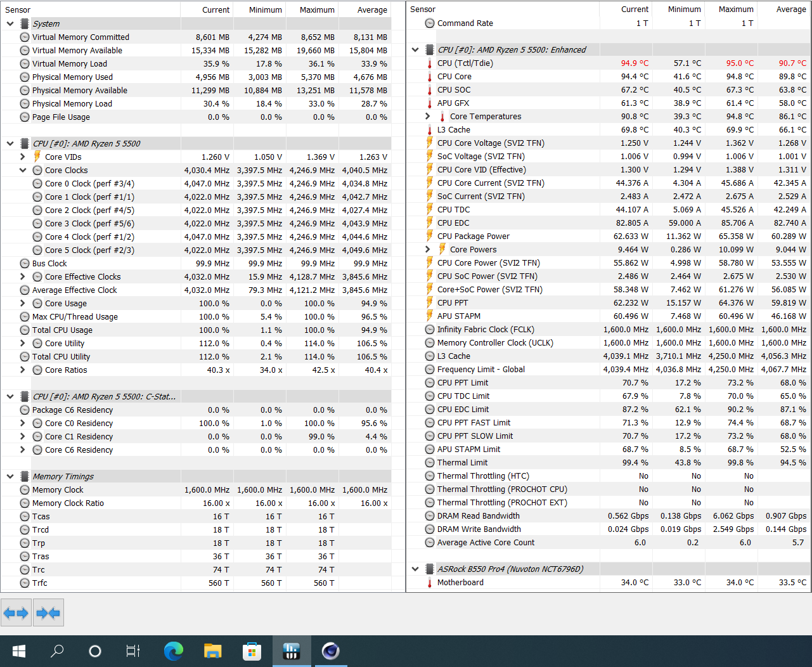
Task: Click the ASRock B550 Pro4 chip icon
Action: [429, 569]
